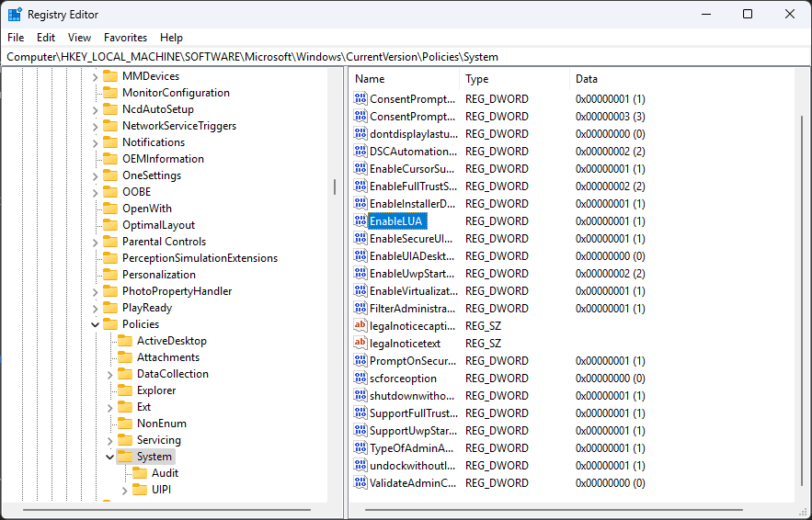Select the ActiveDesktop key

[x=171, y=341]
